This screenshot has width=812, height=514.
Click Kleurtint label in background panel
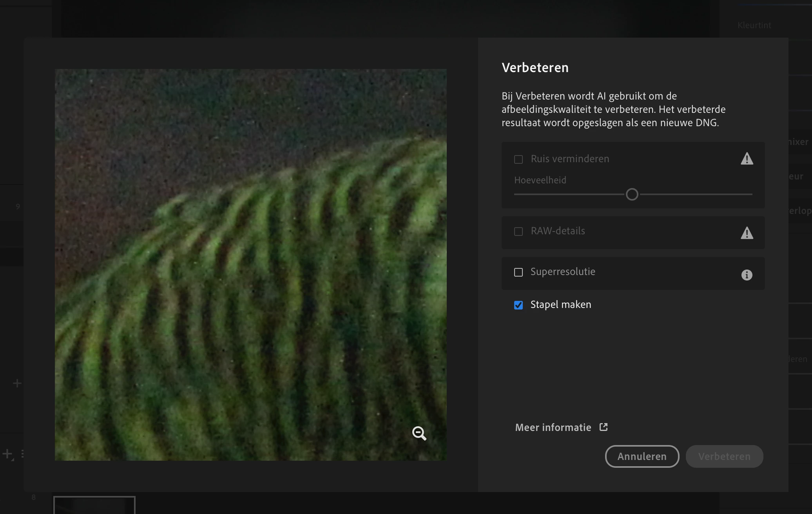pyautogui.click(x=754, y=25)
